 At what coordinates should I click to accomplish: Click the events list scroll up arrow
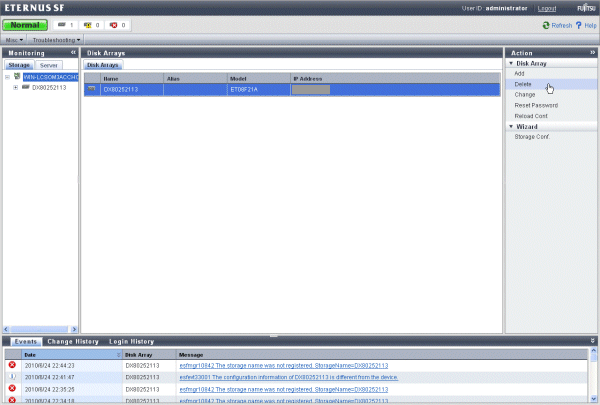593,351
